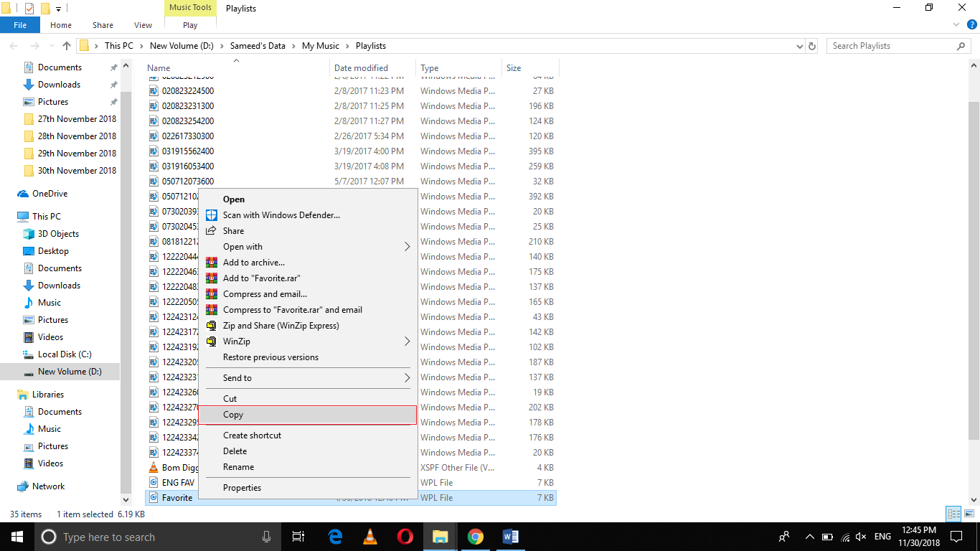Viewport: 980px width, 551px height.
Task: Select details view icon in the status bar
Action: pos(954,514)
